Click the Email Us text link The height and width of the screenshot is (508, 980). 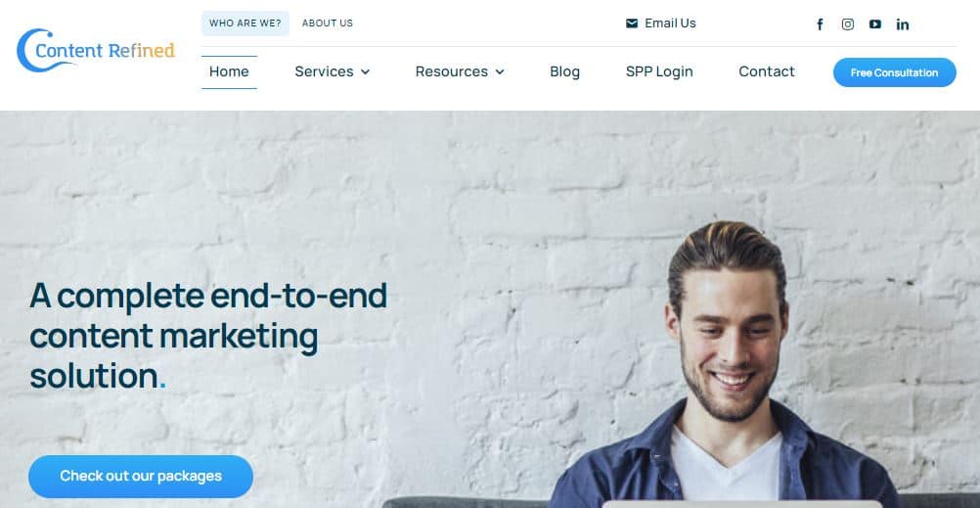click(x=670, y=23)
